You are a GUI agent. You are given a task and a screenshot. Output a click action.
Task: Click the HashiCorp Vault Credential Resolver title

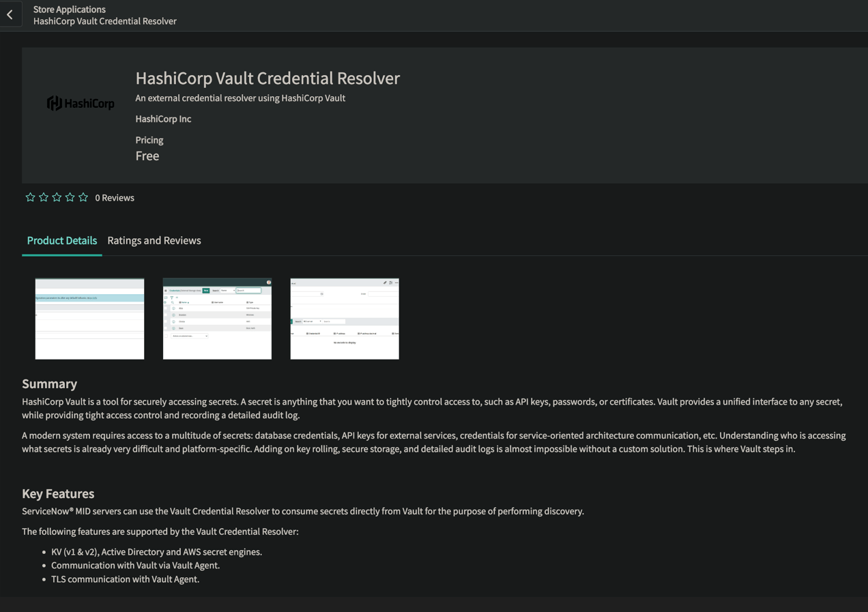[267, 78]
